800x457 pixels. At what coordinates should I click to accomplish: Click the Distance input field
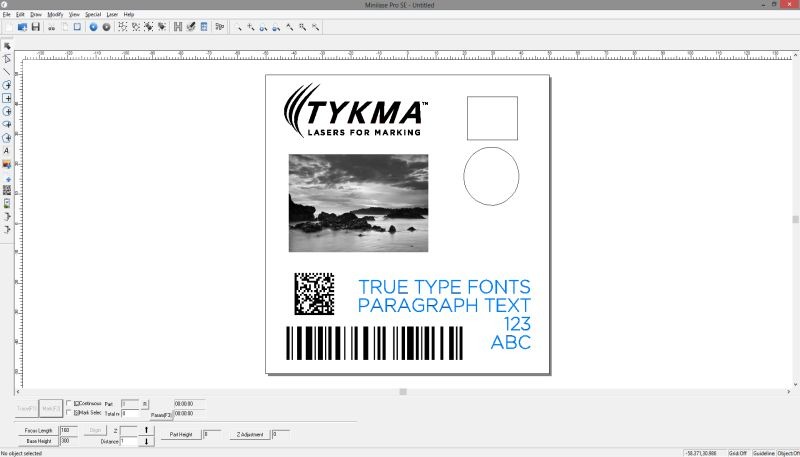coord(129,441)
